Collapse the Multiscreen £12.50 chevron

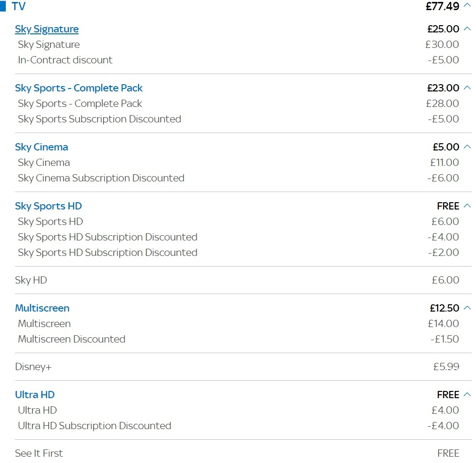[x=467, y=308]
